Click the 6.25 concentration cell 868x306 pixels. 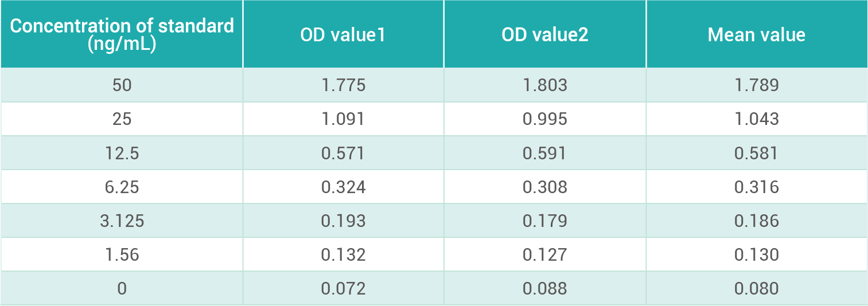(122, 187)
